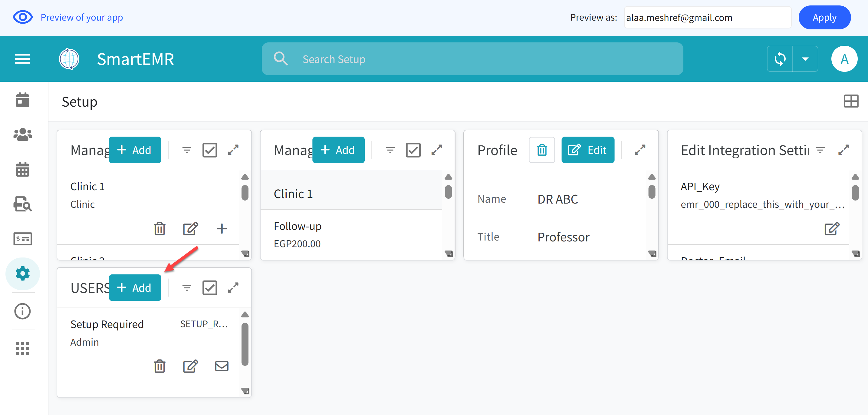
Task: Click the Add button in USERS panel
Action: click(x=135, y=287)
